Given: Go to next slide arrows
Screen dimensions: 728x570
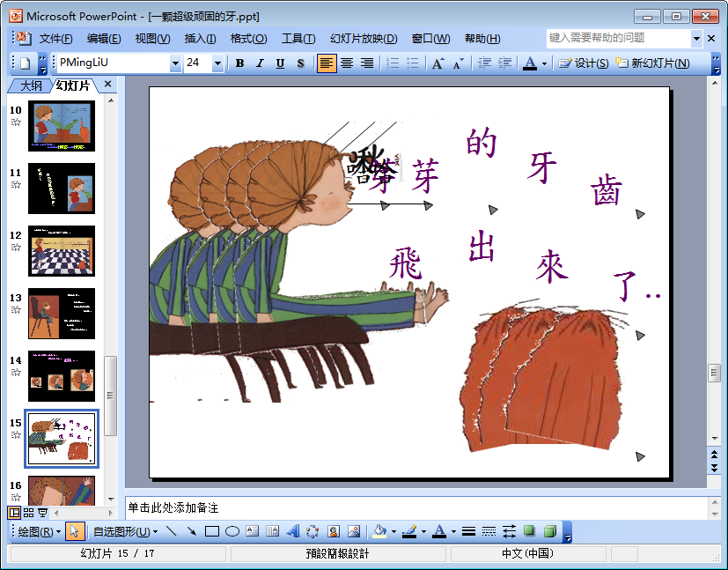Looking at the screenshot, I should [x=714, y=469].
